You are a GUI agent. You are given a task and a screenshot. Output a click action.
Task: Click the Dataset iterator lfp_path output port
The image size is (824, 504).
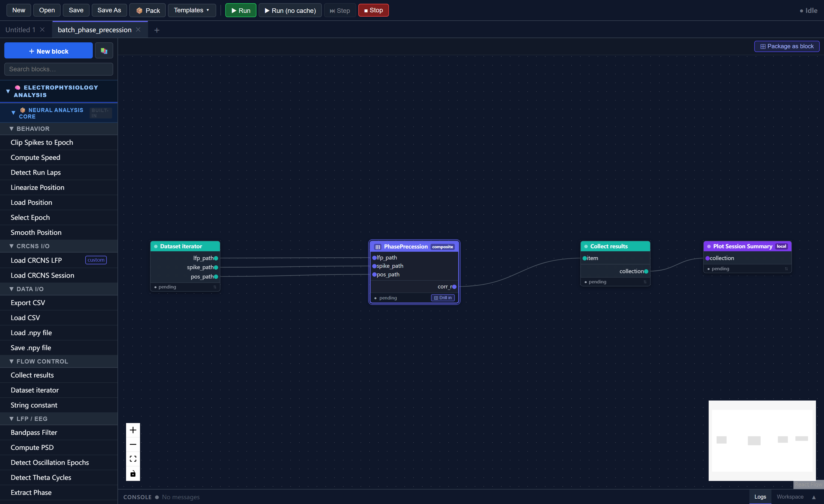pyautogui.click(x=216, y=258)
